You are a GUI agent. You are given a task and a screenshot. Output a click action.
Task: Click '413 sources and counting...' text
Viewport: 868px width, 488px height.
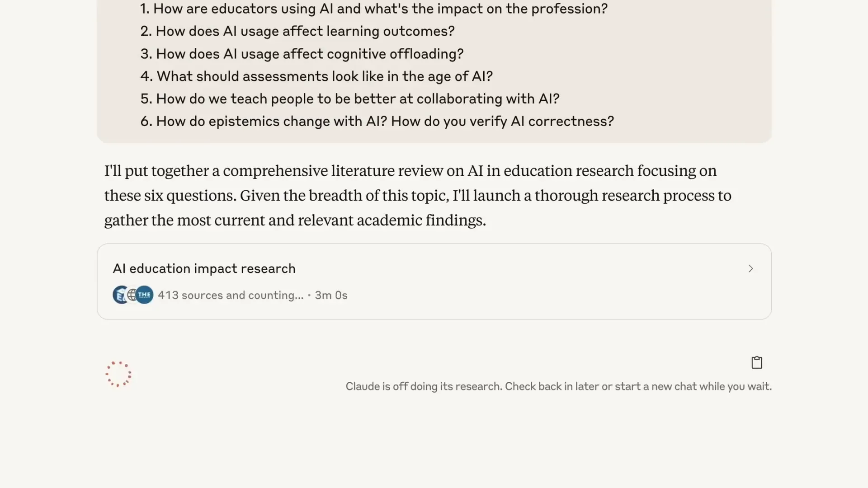[231, 295]
